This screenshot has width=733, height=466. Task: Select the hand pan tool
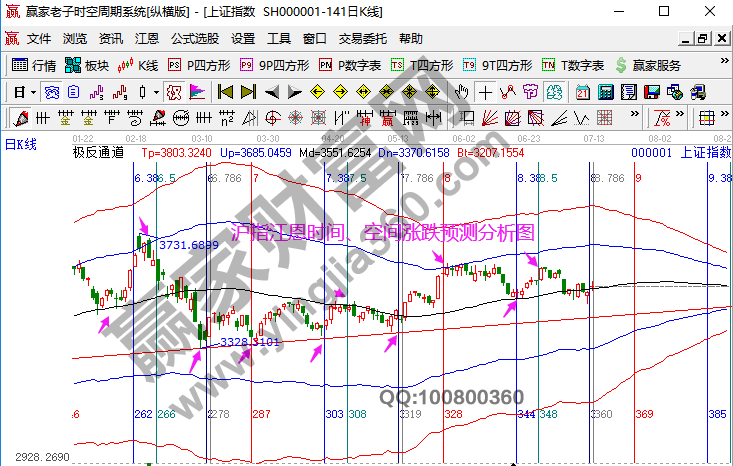(x=462, y=92)
